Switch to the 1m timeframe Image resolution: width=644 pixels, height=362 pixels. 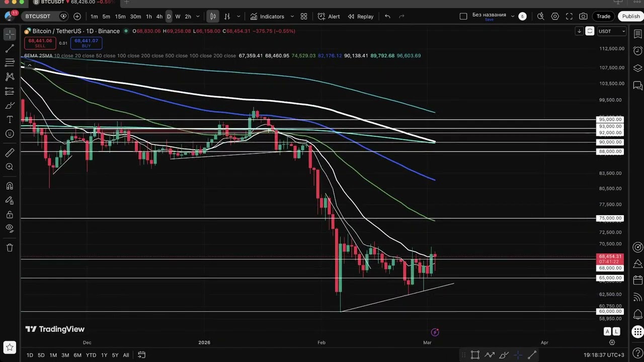94,17
